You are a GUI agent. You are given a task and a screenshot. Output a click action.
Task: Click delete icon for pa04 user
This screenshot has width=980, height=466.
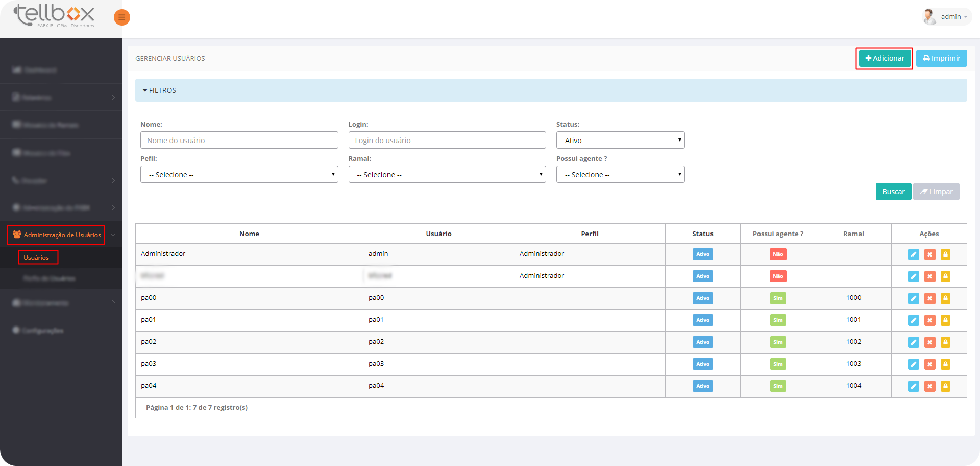coord(929,386)
